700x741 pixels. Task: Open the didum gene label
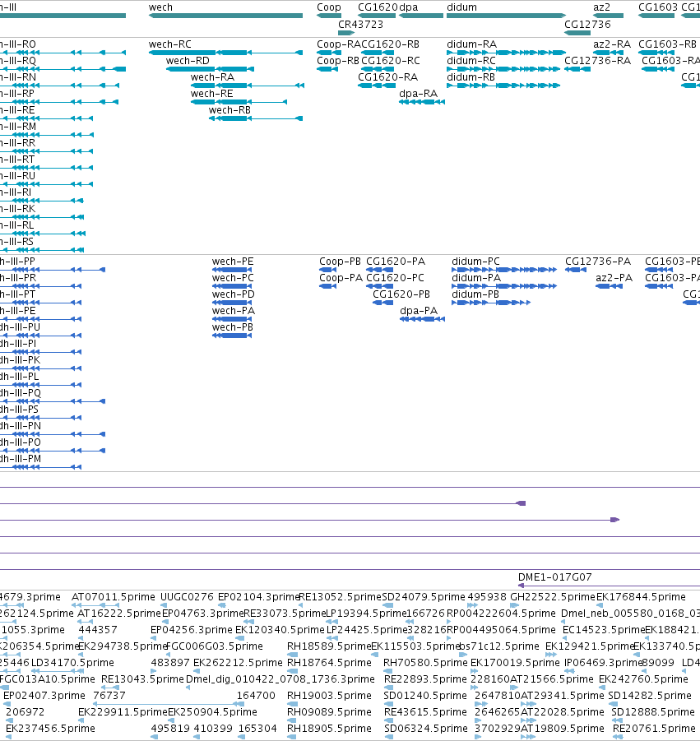pyautogui.click(x=461, y=7)
